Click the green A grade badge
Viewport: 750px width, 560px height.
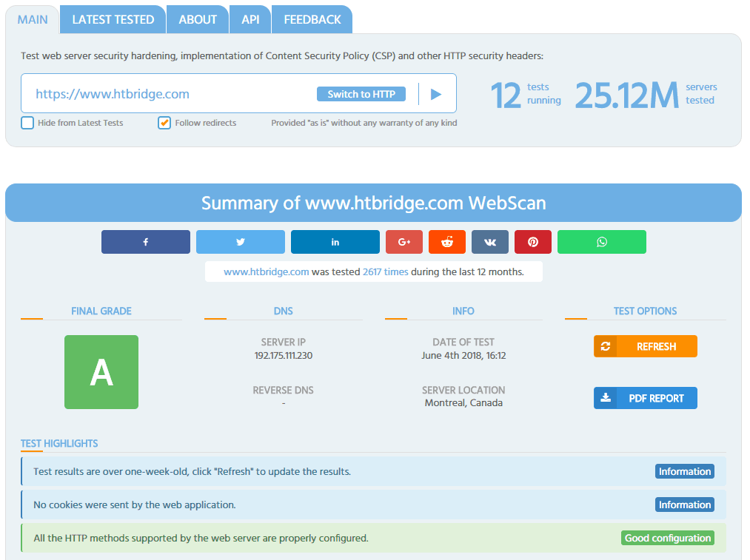click(x=101, y=372)
